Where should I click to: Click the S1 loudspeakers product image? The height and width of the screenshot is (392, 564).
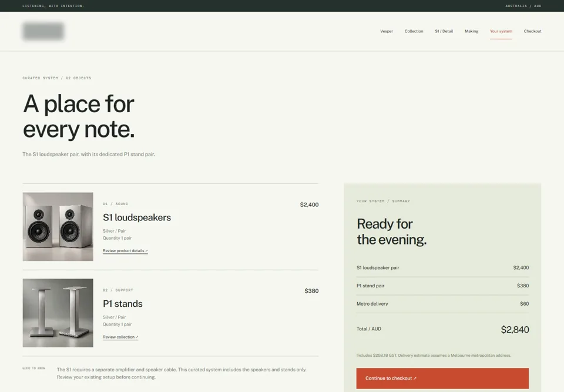tap(58, 226)
